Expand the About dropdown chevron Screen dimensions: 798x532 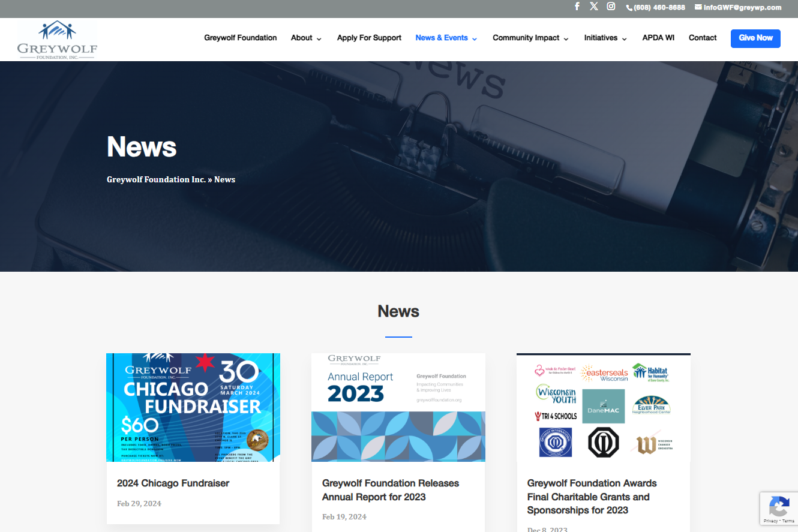[319, 38]
